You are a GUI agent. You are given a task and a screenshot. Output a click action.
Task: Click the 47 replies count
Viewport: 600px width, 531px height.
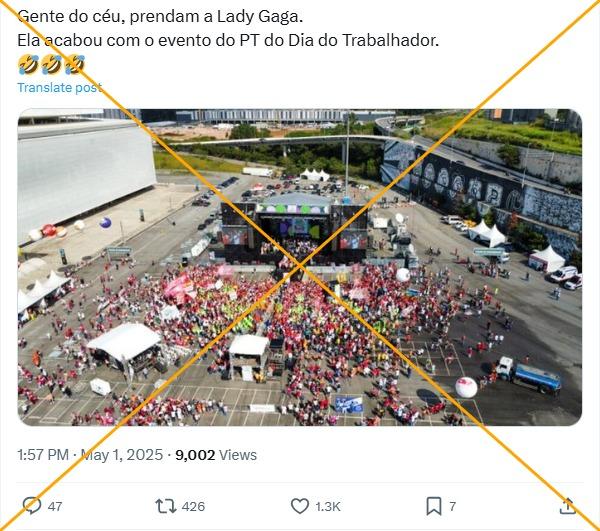[x=55, y=507]
